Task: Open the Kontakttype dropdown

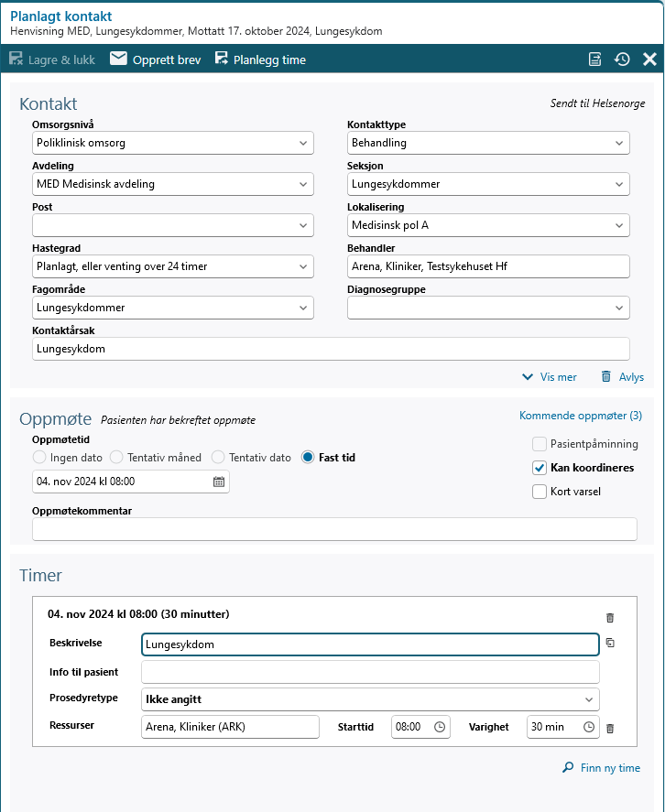Action: coord(619,143)
